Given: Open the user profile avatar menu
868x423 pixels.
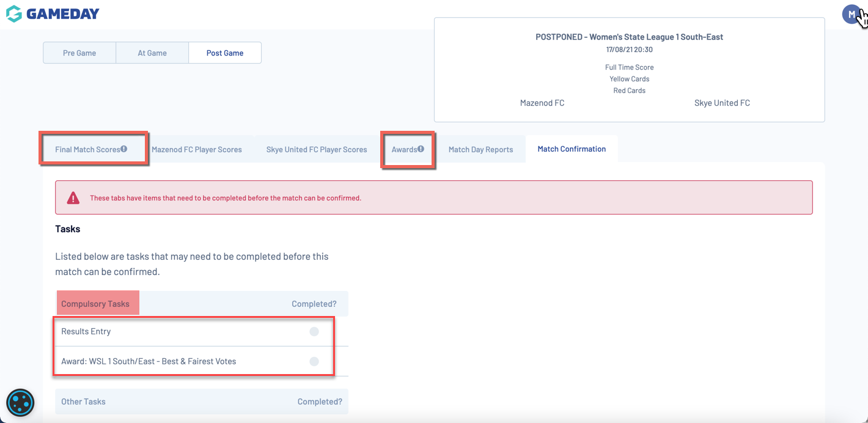Looking at the screenshot, I should click(x=851, y=14).
